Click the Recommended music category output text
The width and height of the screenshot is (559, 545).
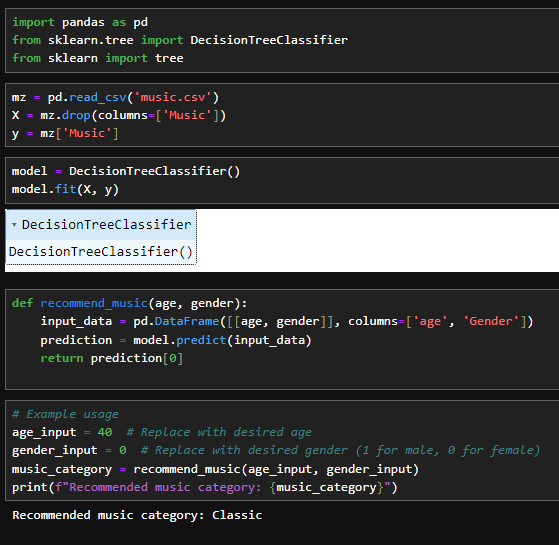[x=137, y=515]
